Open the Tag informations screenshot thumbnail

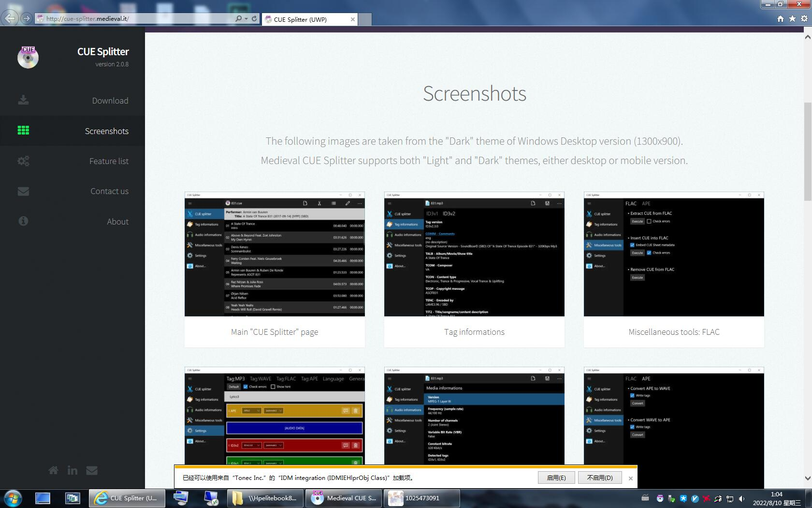click(474, 254)
